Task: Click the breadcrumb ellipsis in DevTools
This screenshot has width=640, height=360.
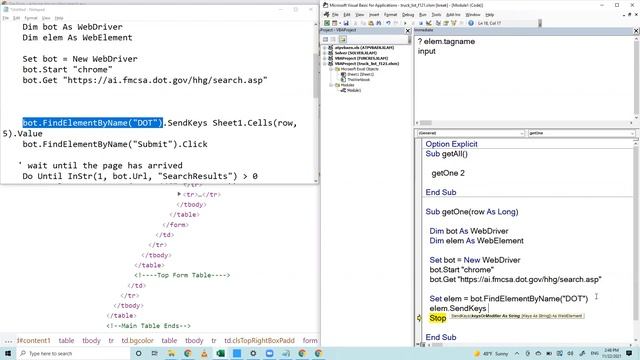Action: (x=8, y=340)
